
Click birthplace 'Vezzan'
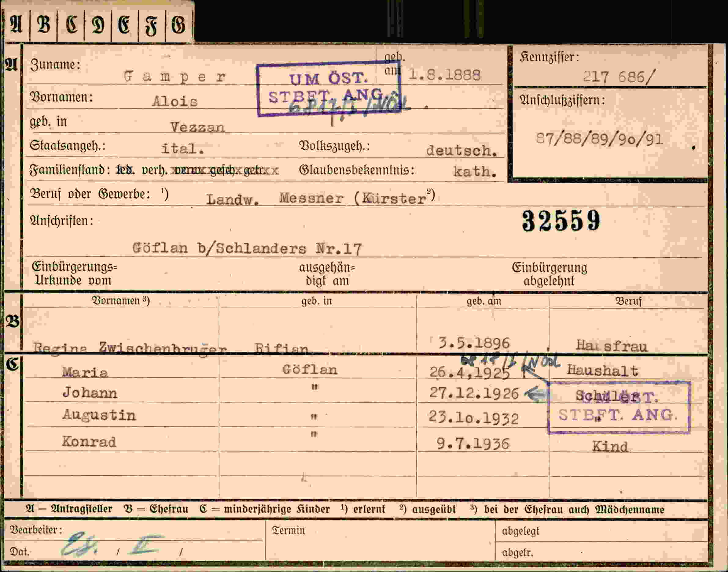[197, 127]
